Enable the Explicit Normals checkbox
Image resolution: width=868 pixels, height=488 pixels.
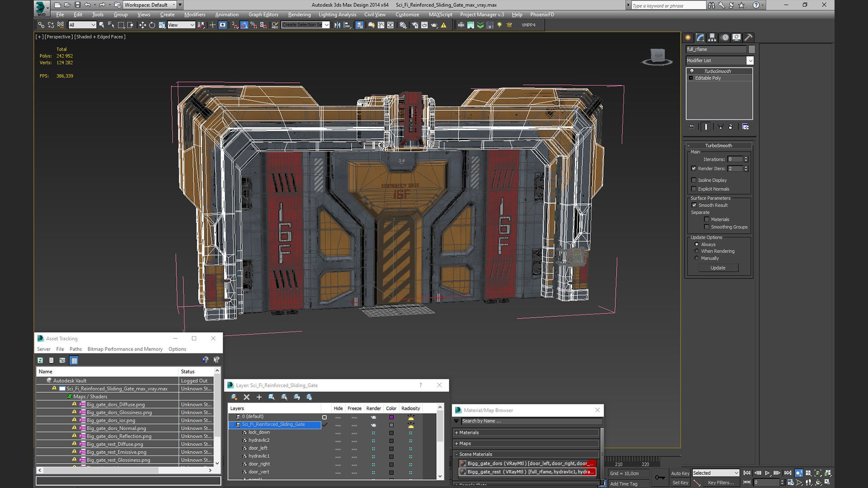point(694,189)
